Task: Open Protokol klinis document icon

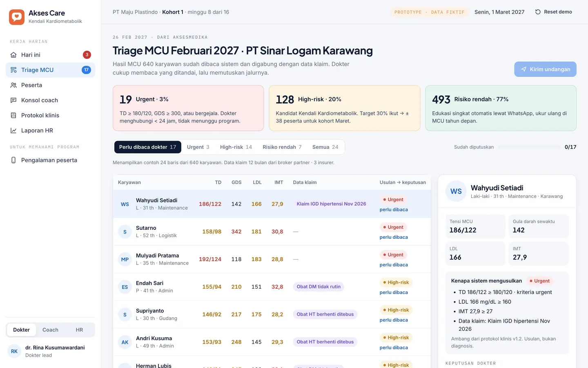Action: [x=13, y=115]
